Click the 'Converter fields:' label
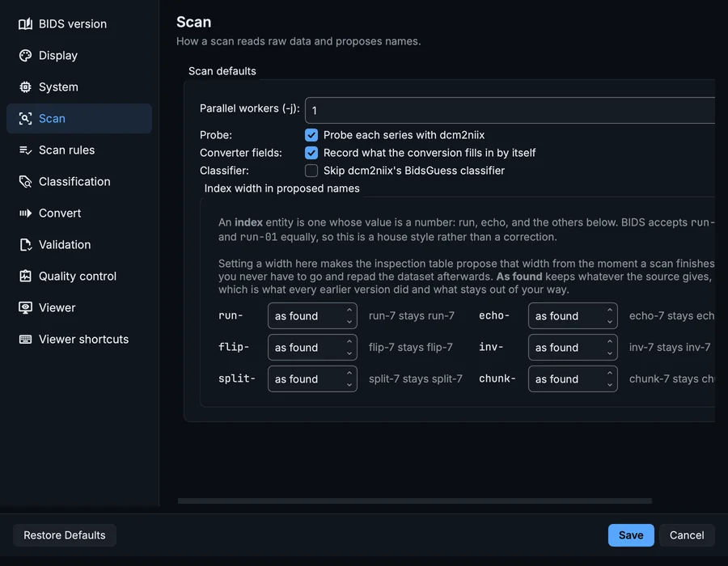 click(240, 153)
